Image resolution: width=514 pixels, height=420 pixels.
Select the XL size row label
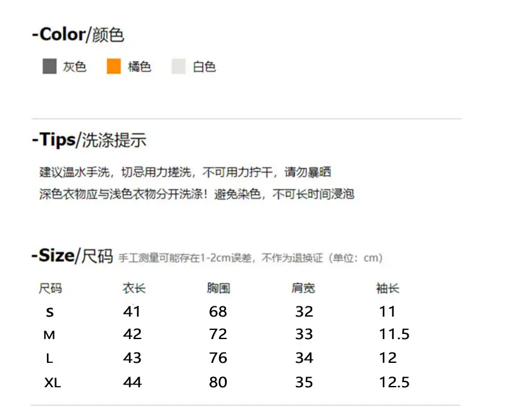point(53,382)
